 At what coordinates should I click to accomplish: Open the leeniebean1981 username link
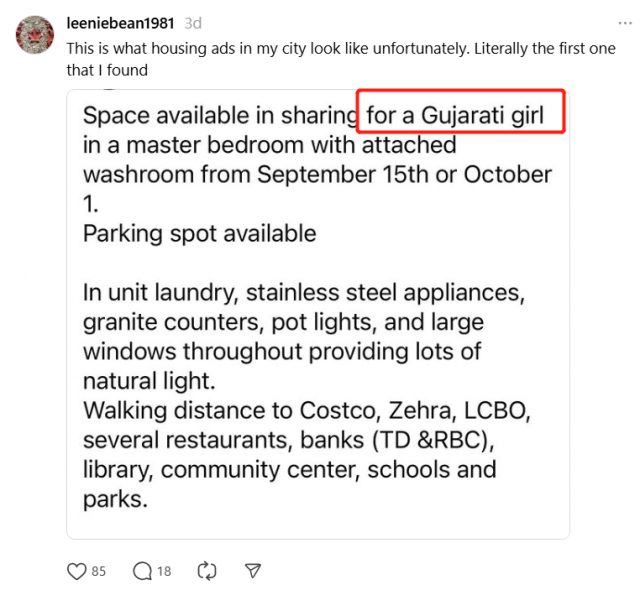tap(121, 23)
